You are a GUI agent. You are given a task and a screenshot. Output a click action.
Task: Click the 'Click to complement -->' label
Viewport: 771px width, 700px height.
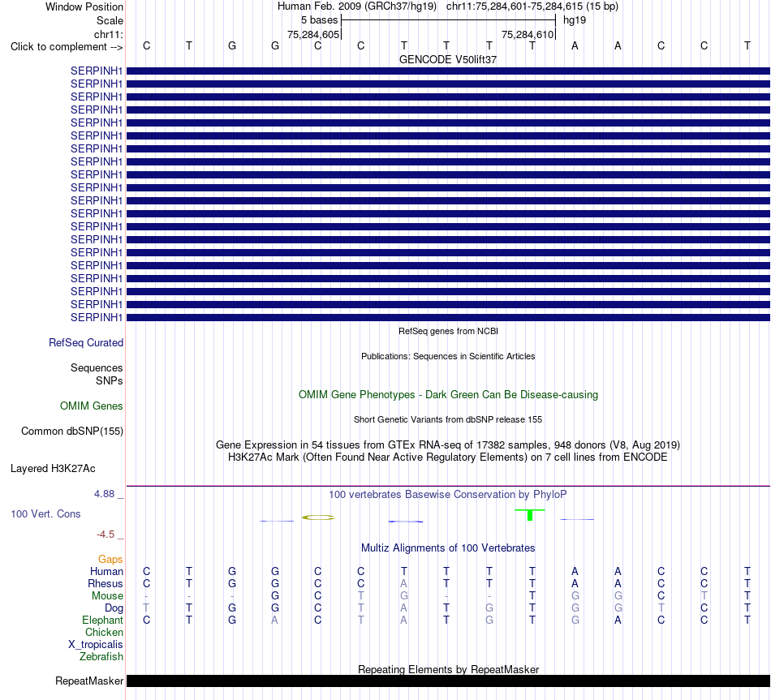point(67,47)
